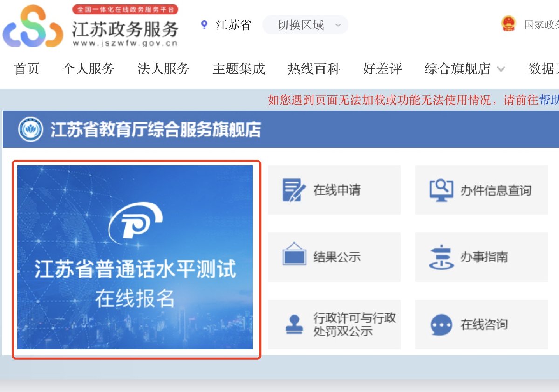Click the national emblem icon

(x=509, y=24)
